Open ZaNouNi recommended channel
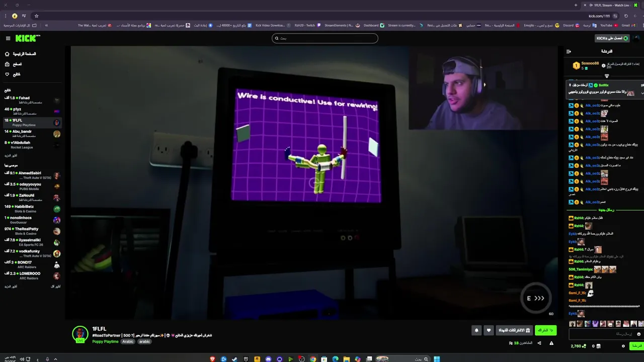 point(32,197)
